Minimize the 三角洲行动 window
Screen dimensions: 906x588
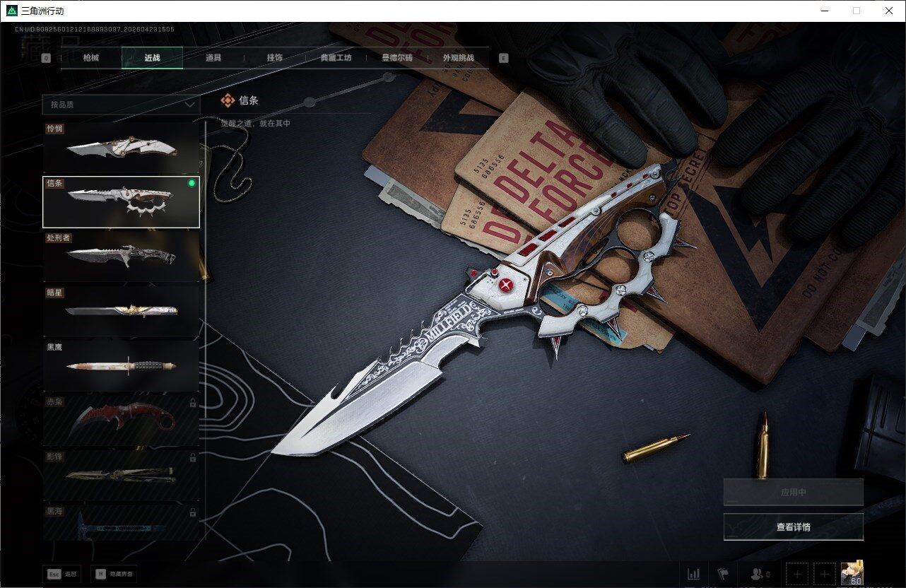click(x=825, y=11)
